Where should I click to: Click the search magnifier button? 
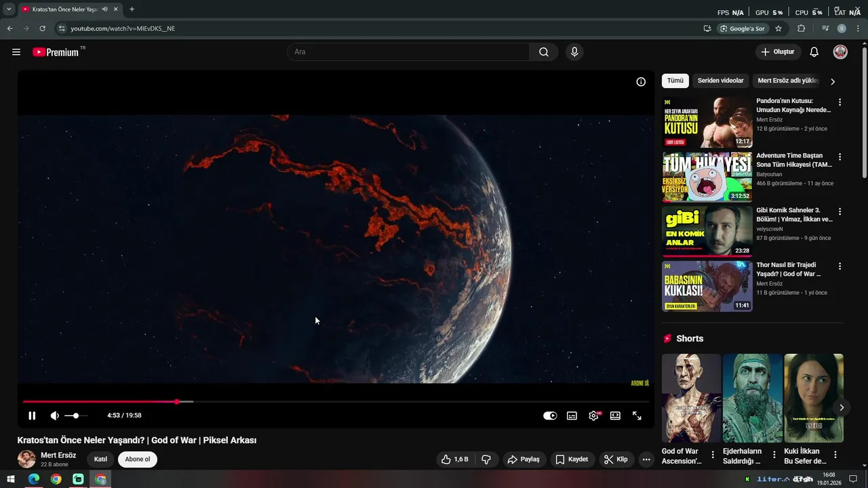pyautogui.click(x=544, y=52)
